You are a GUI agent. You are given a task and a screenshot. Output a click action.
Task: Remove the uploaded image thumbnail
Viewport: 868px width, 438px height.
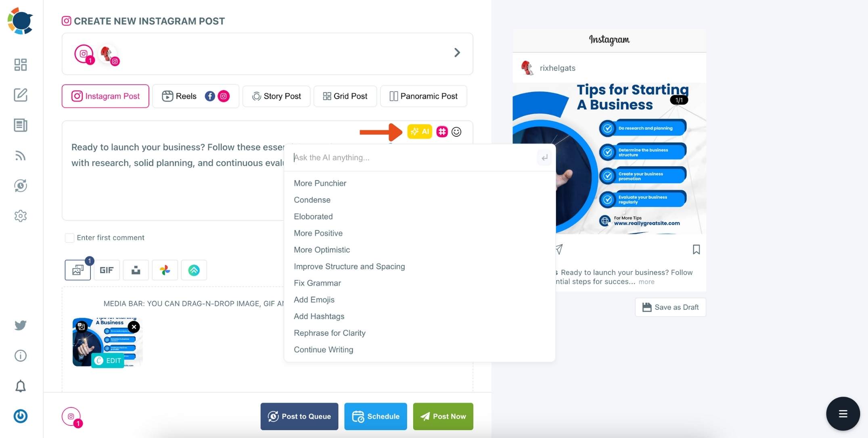[134, 327]
